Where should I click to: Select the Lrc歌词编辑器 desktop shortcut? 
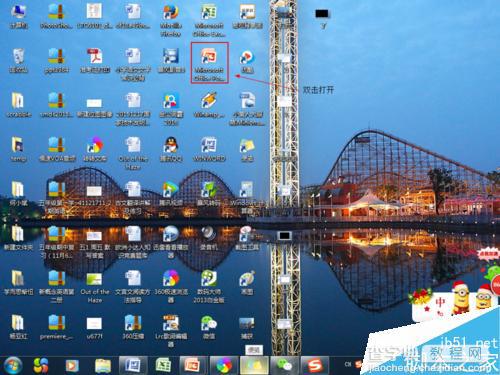click(x=171, y=331)
